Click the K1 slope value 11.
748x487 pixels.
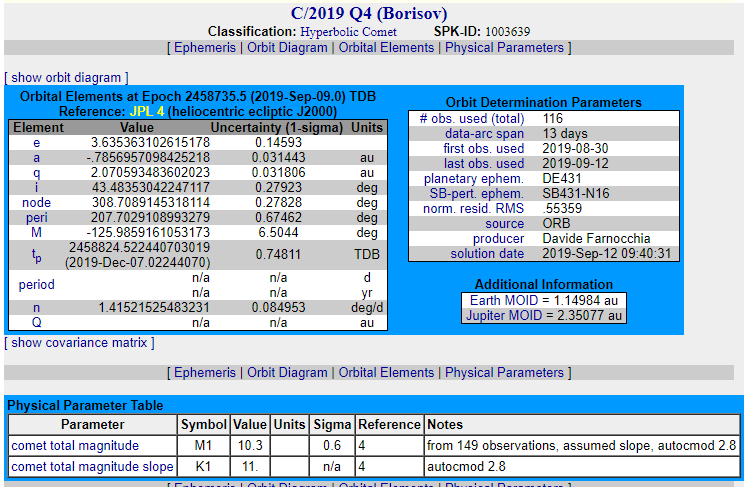coord(250,466)
